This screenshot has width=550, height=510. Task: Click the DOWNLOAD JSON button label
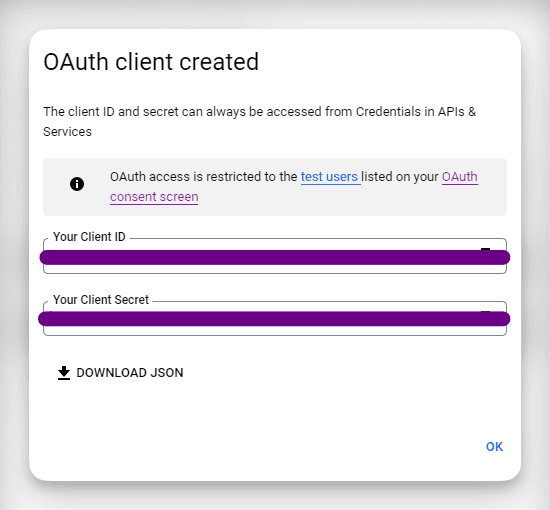tap(130, 373)
